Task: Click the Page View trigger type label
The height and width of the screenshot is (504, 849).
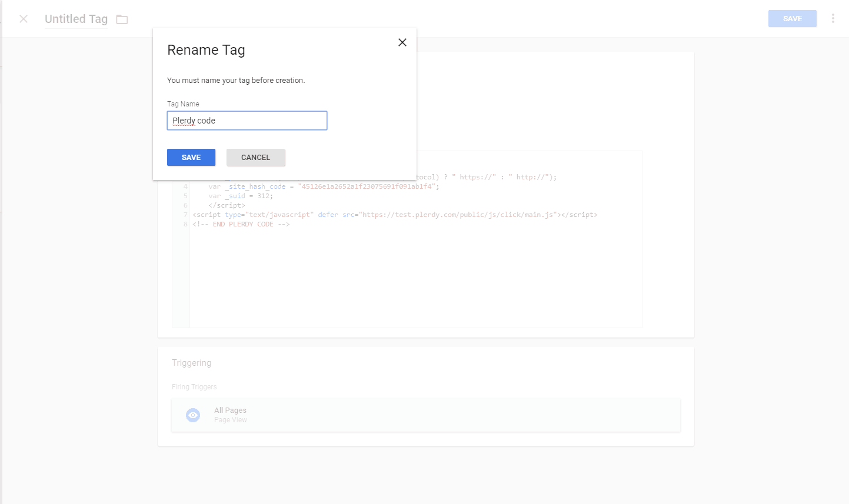Action: pos(231,420)
